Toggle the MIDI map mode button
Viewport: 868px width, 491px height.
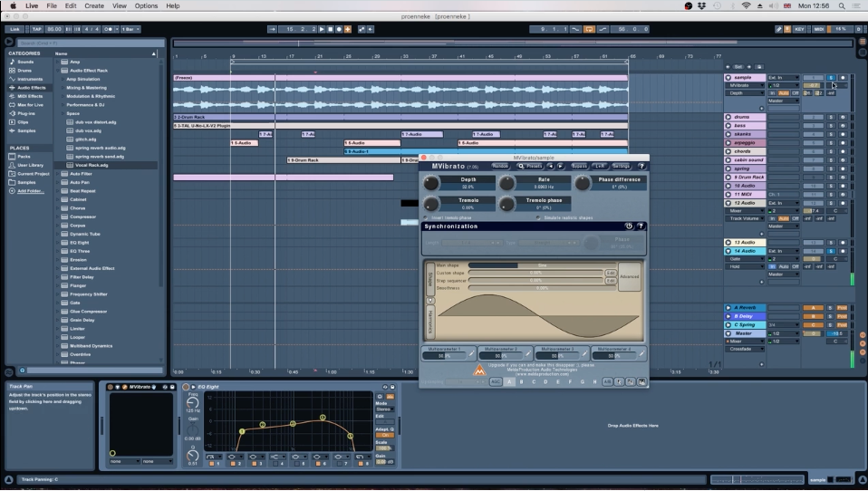819,29
